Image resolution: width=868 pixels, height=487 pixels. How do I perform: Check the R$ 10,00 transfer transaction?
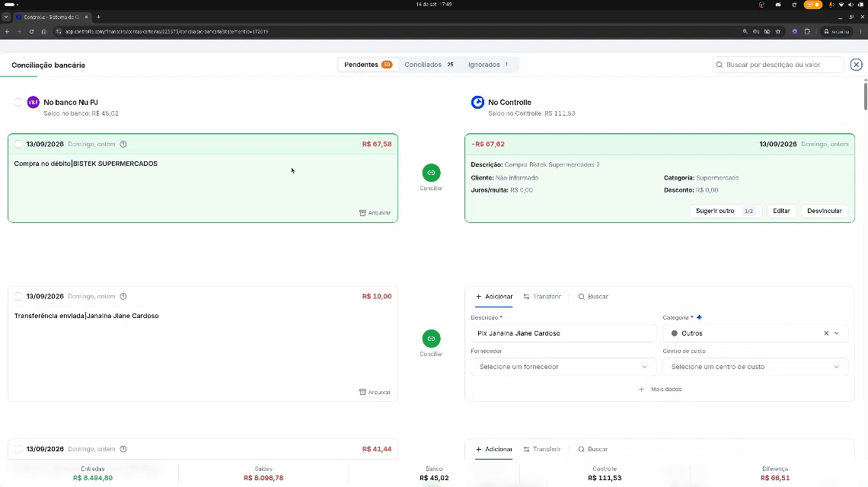point(18,297)
